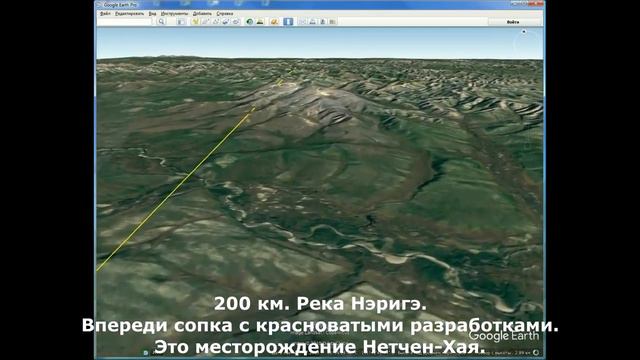Viewport: 640px width, 360px height.
Task: Click the search magnifier icon
Action: [161, 22]
